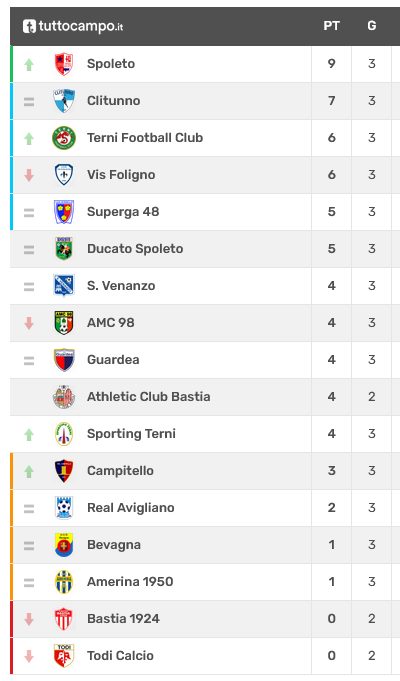
Task: Click the Superga 48 crest
Action: click(x=64, y=212)
